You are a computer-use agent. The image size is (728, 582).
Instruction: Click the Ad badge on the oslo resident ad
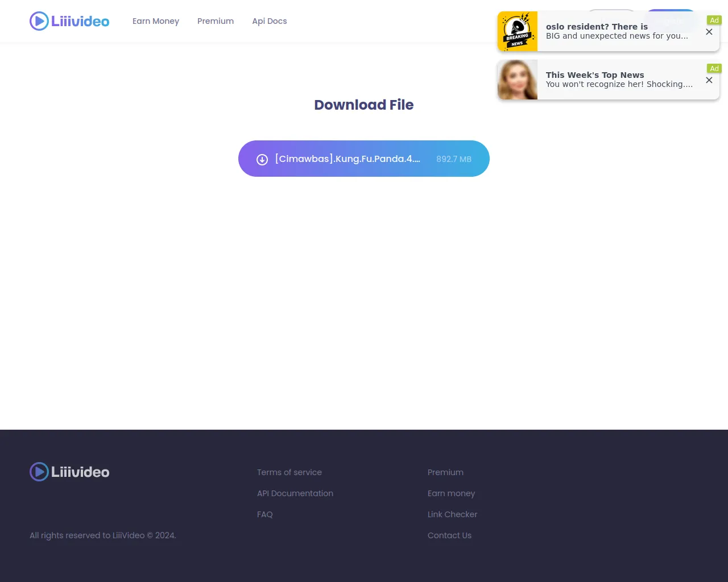point(714,20)
